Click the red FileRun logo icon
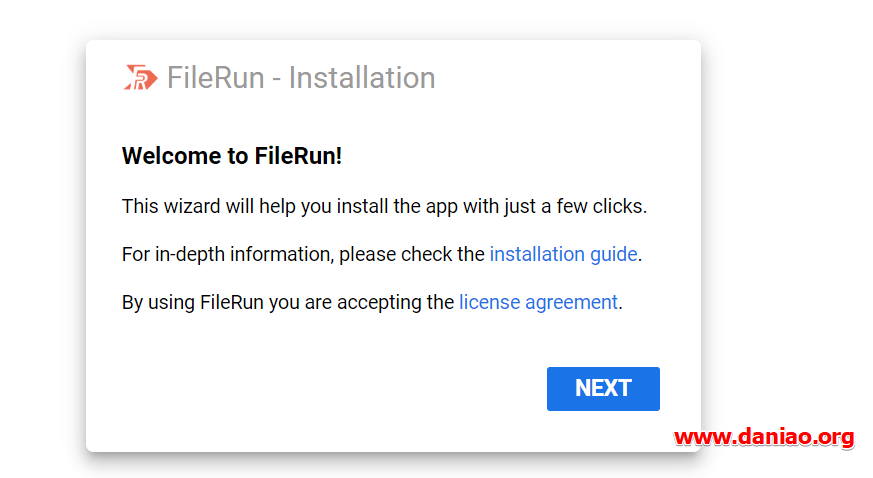 (140, 77)
